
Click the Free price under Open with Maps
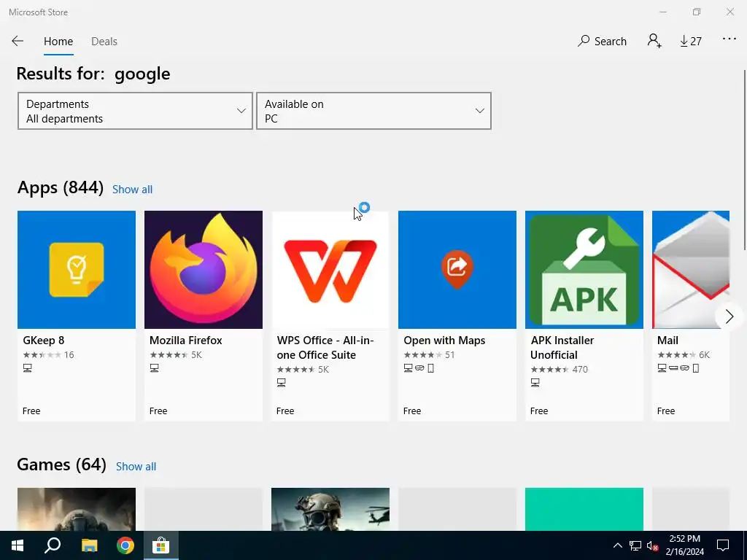(x=412, y=411)
